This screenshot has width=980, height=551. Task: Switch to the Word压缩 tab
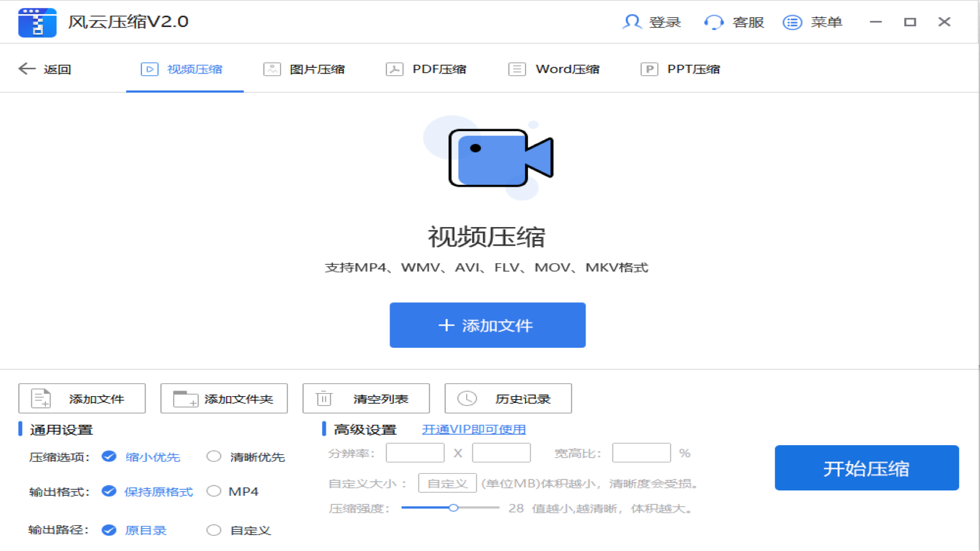(x=552, y=69)
